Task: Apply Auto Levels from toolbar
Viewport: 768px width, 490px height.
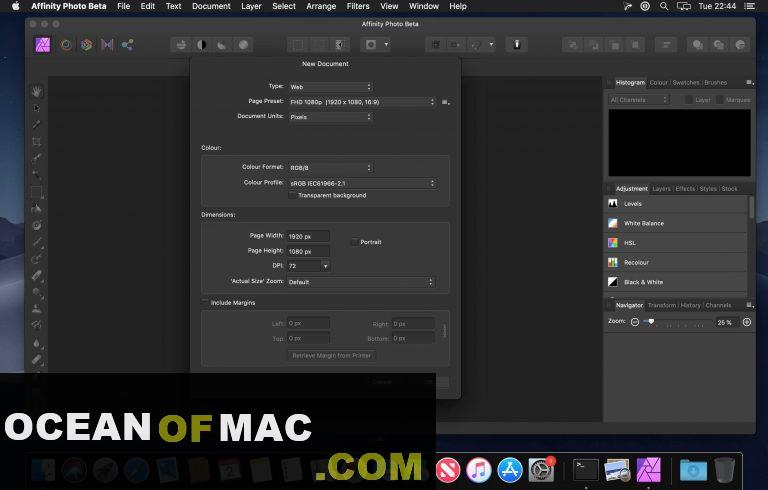Action: (181, 45)
